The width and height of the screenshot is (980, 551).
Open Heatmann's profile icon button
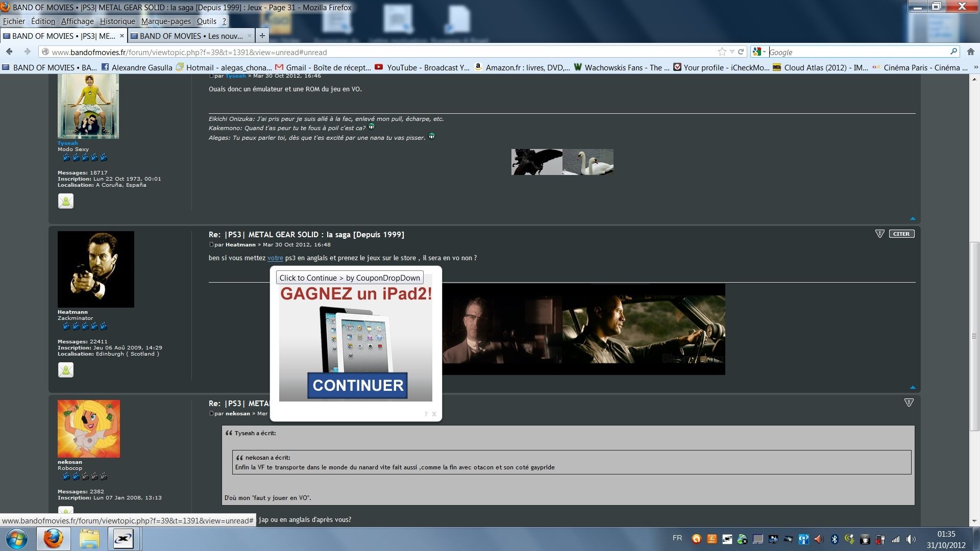tap(66, 370)
